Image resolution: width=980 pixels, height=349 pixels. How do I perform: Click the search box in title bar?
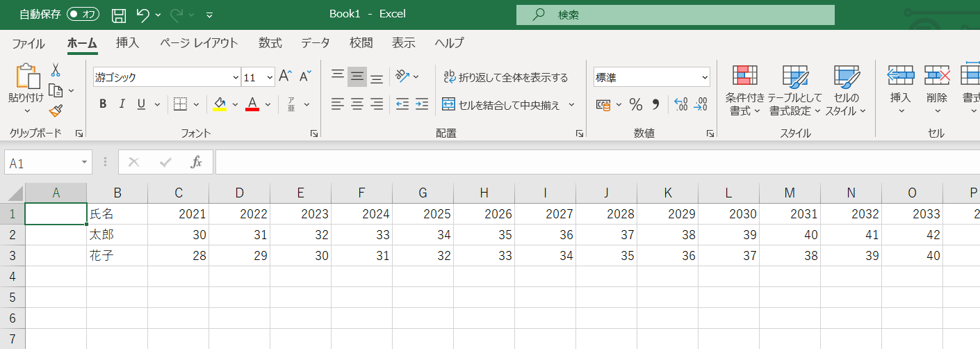675,15
